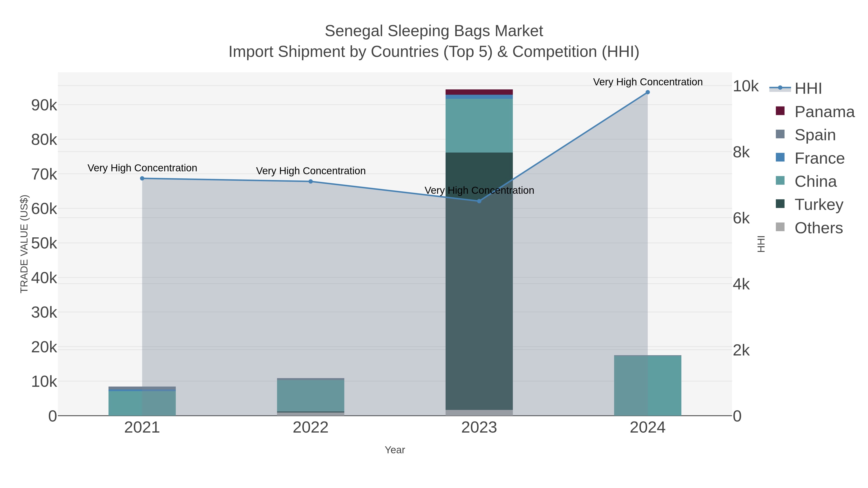Screen dimensions: 868x488
Task: Click the Others gray legend swatch
Action: coord(780,227)
